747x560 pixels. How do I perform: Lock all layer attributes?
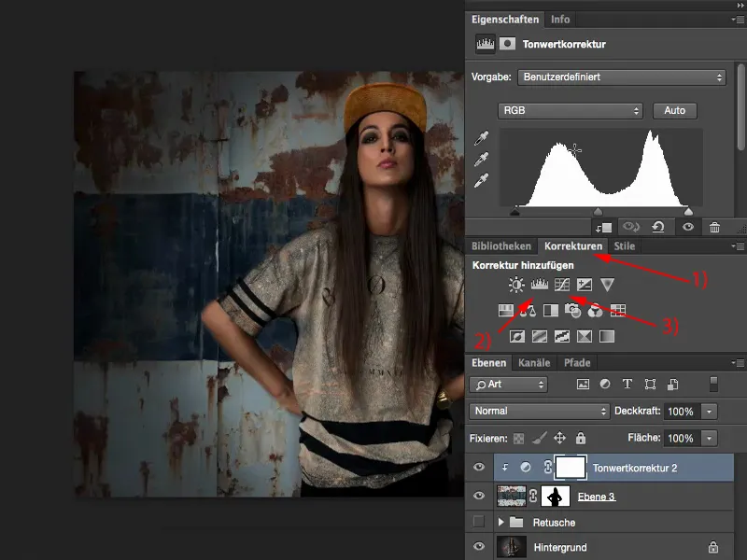(x=580, y=438)
